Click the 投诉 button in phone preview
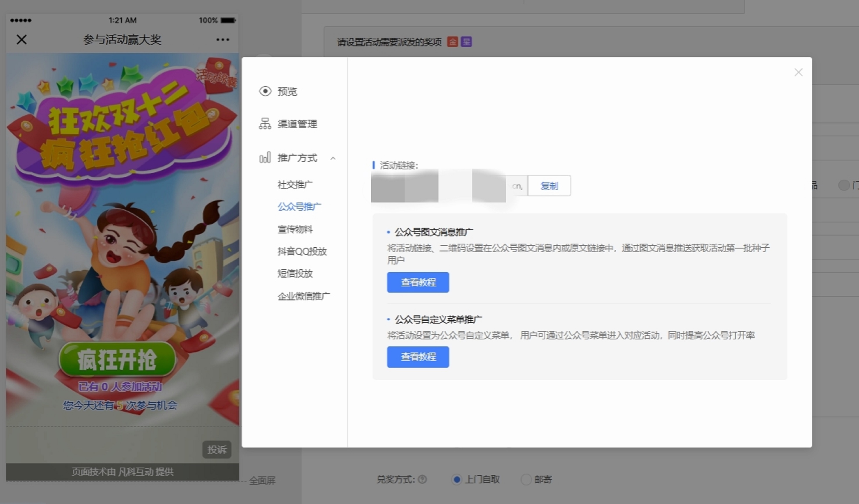Viewport: 859px width, 504px height. click(217, 450)
